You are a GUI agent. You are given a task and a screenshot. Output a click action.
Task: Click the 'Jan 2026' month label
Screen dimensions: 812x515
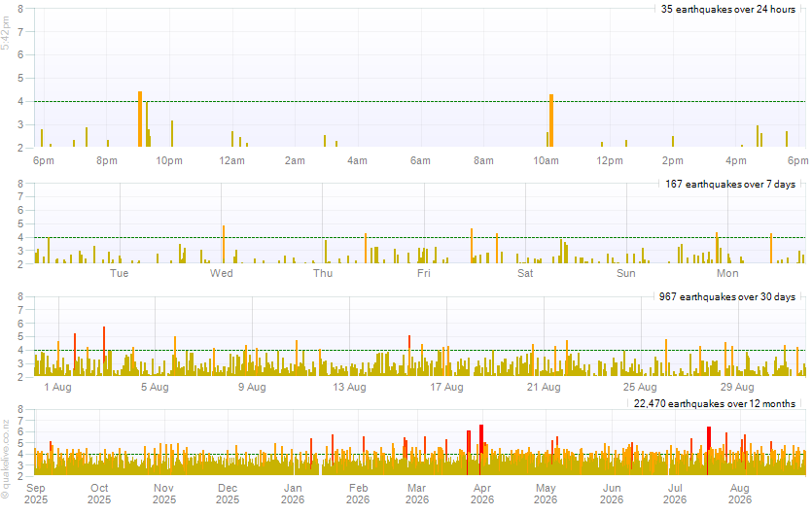point(293,494)
